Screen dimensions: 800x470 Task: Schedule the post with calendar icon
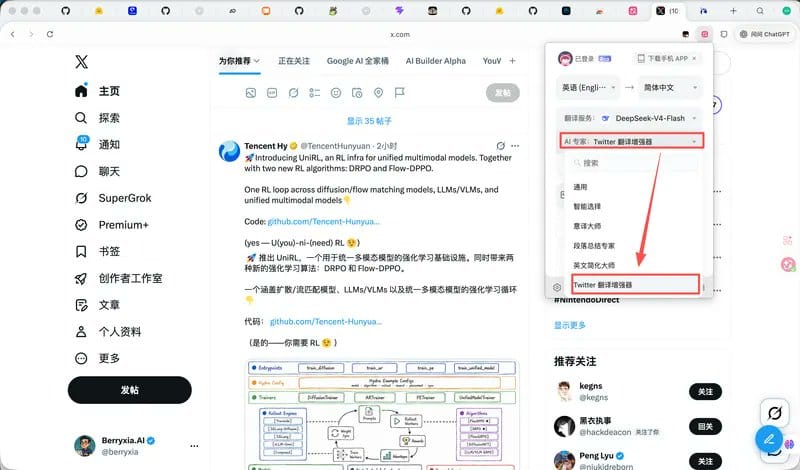tap(357, 93)
